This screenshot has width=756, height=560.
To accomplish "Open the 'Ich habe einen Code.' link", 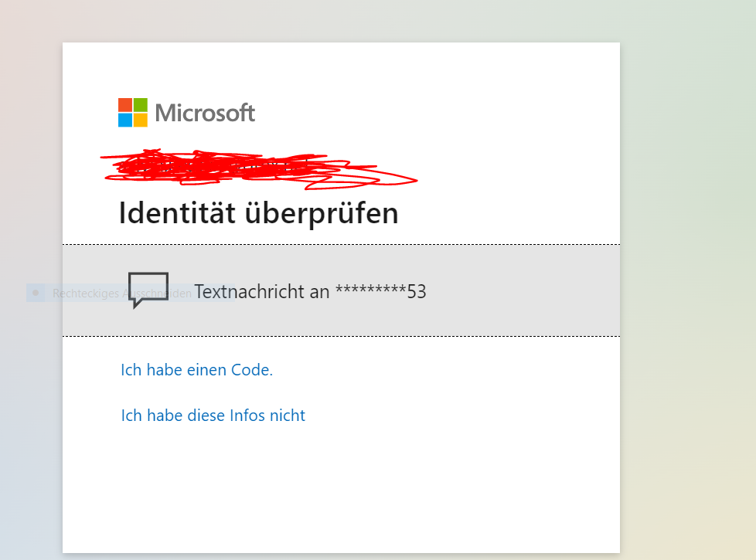I will tap(196, 370).
